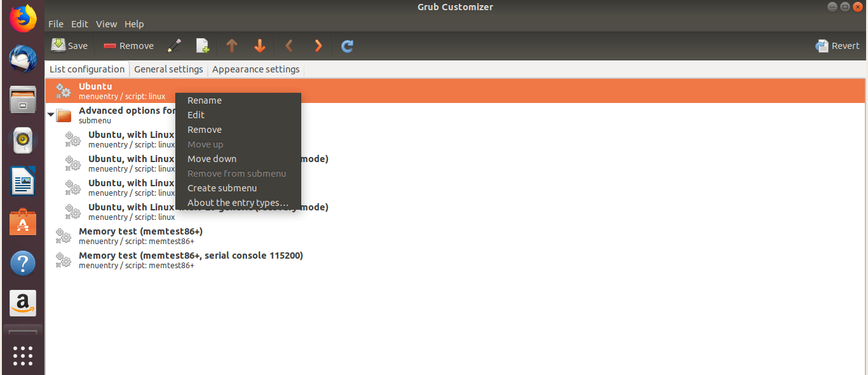The height and width of the screenshot is (375, 868).
Task: Click the gear icon beside Memory test (memtest86+)
Action: [x=64, y=236]
